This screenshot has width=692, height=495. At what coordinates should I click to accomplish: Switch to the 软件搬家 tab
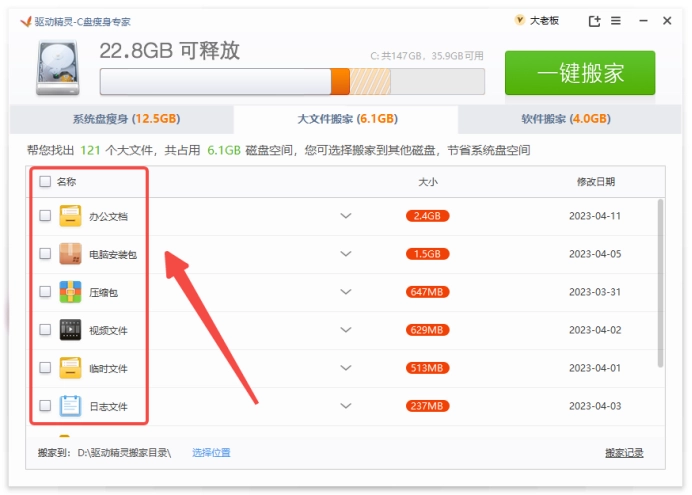[565, 119]
